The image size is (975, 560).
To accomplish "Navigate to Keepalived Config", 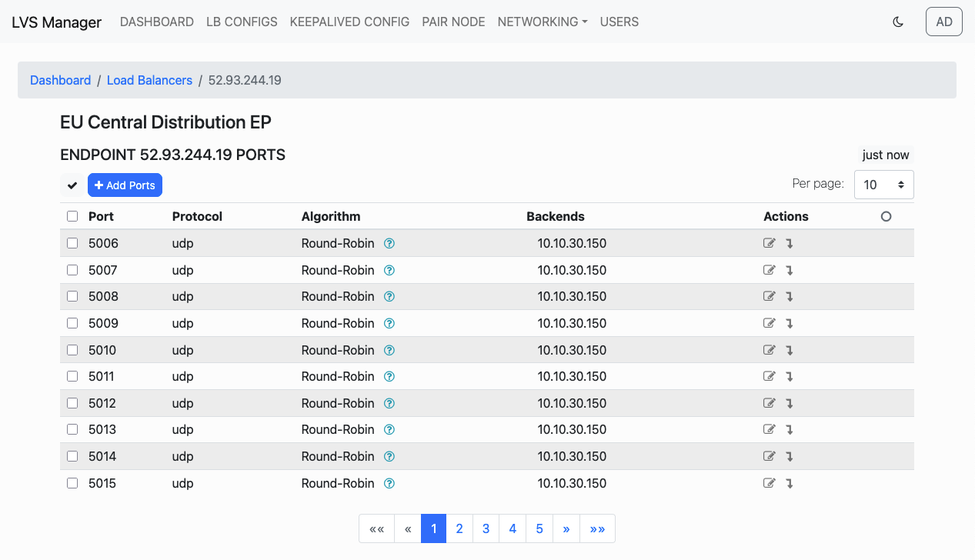I will [x=349, y=22].
